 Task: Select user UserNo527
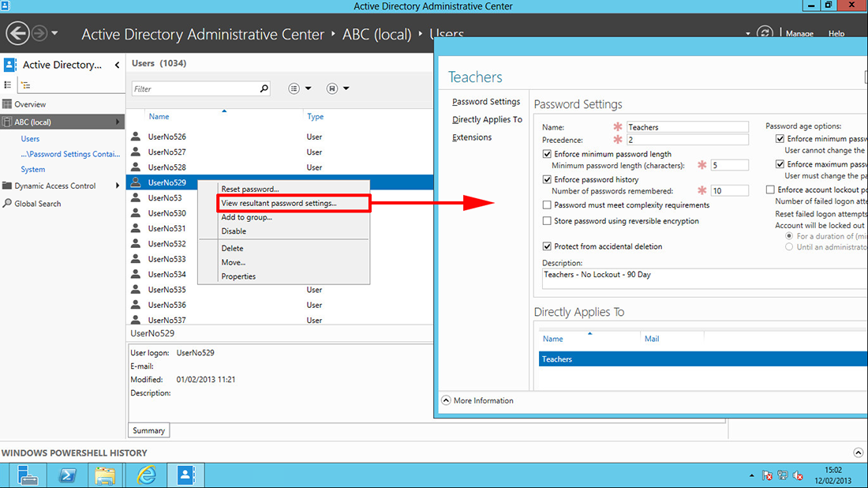pyautogui.click(x=167, y=152)
